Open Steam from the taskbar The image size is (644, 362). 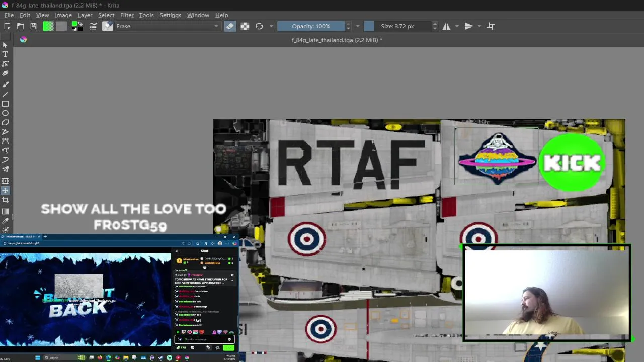click(160, 358)
